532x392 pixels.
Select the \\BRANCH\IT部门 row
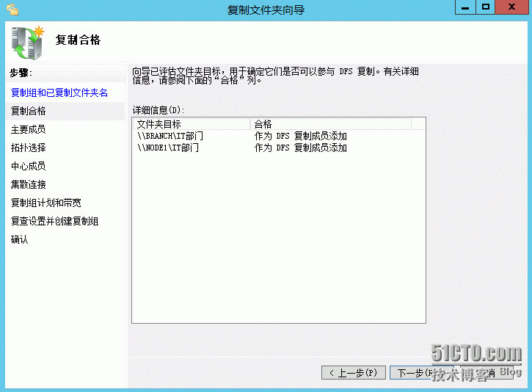coord(278,136)
